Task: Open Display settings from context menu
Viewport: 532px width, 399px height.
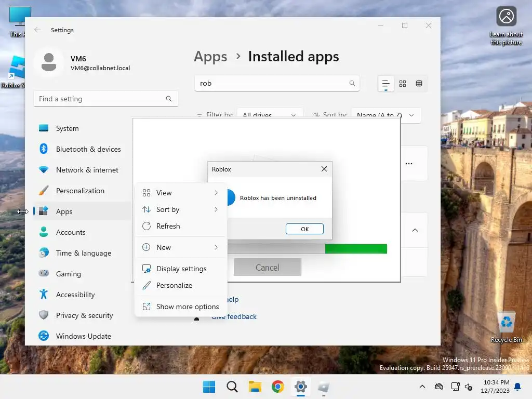Action: (x=180, y=269)
